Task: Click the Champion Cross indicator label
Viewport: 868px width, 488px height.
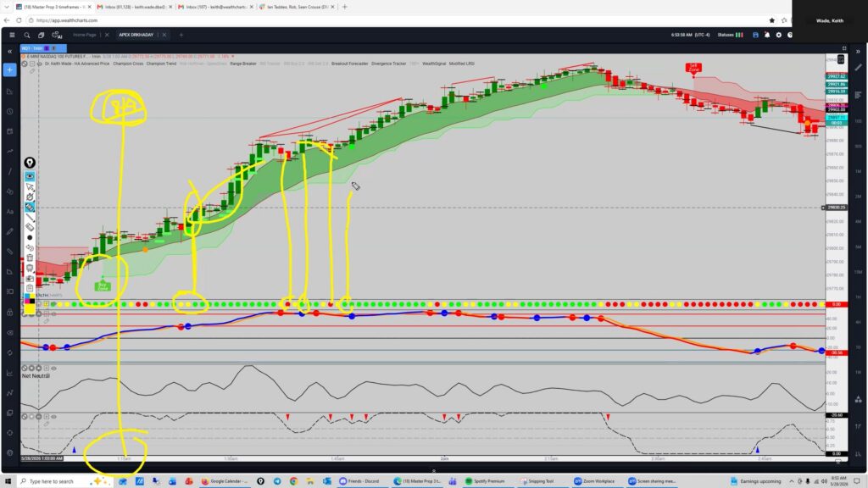Action: click(x=128, y=64)
